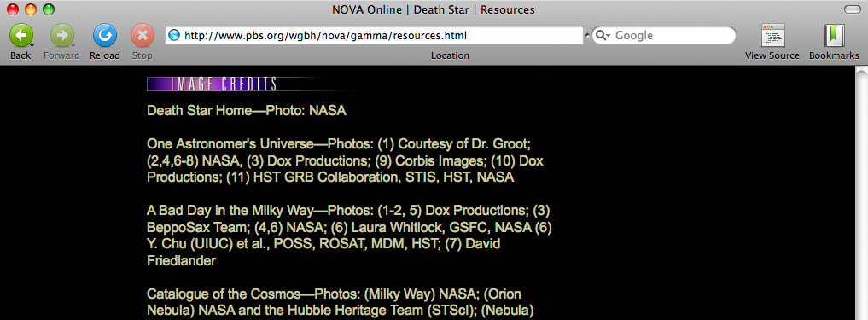The width and height of the screenshot is (868, 320).
Task: Open the View Source icon
Action: (772, 36)
